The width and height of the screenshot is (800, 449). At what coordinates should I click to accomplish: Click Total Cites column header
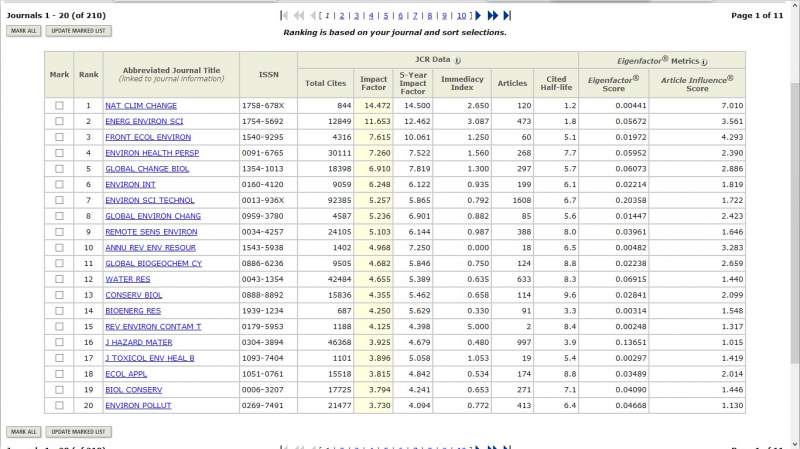click(x=326, y=83)
